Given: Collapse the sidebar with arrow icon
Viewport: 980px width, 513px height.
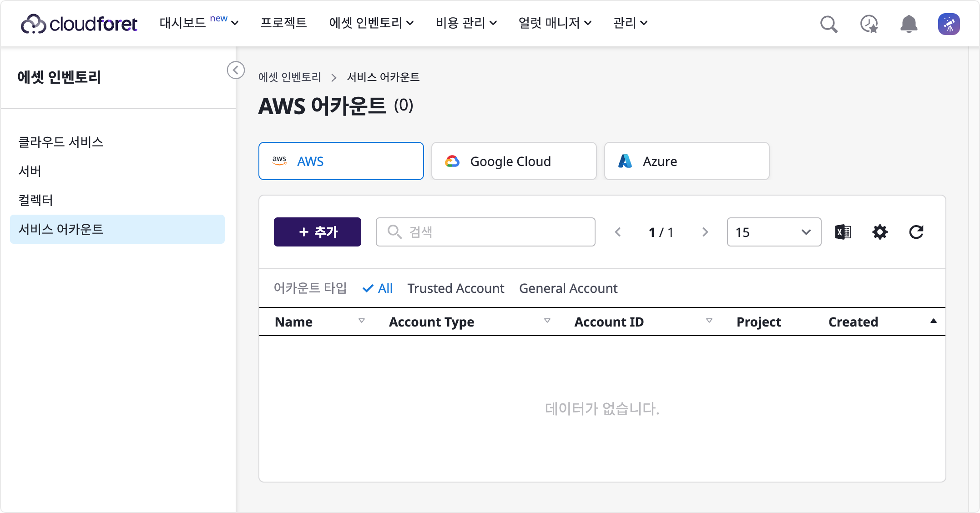Looking at the screenshot, I should (x=236, y=70).
